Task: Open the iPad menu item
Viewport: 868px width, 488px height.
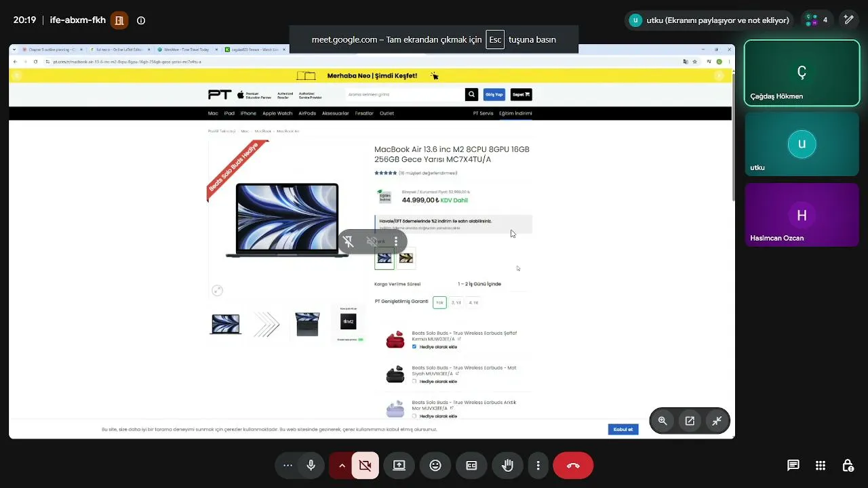Action: point(229,113)
